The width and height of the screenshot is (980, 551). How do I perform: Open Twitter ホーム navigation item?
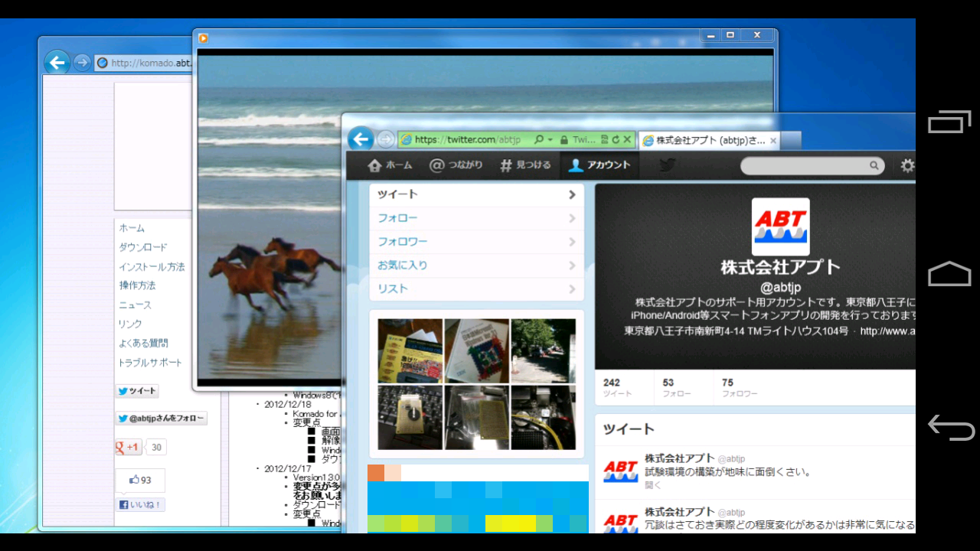[390, 165]
